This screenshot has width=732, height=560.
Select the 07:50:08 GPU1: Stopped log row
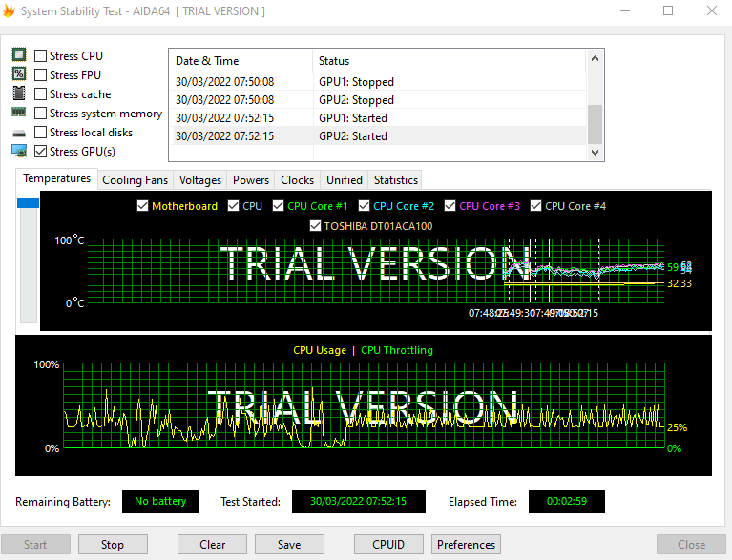[378, 82]
